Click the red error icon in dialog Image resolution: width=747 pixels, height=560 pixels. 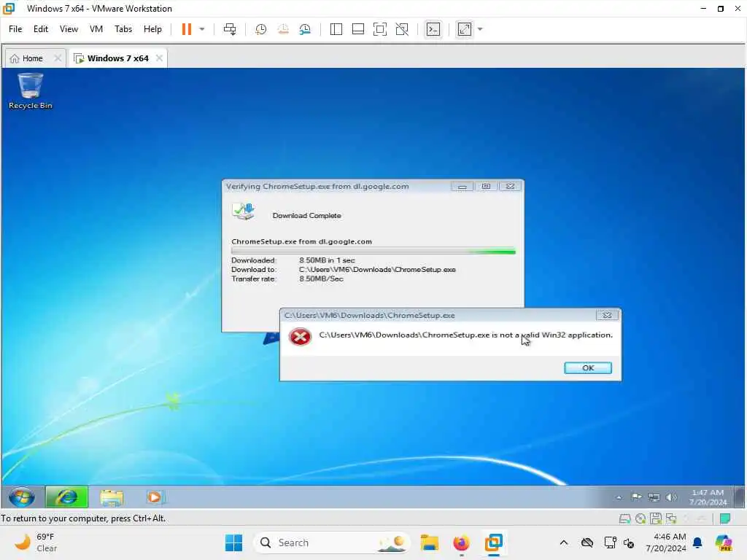click(x=300, y=337)
